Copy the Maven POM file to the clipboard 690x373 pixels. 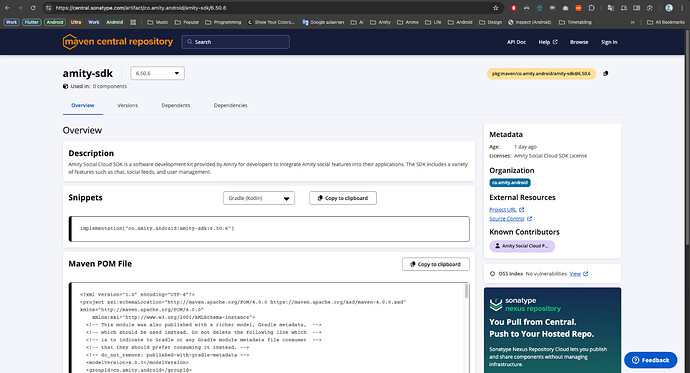click(436, 264)
